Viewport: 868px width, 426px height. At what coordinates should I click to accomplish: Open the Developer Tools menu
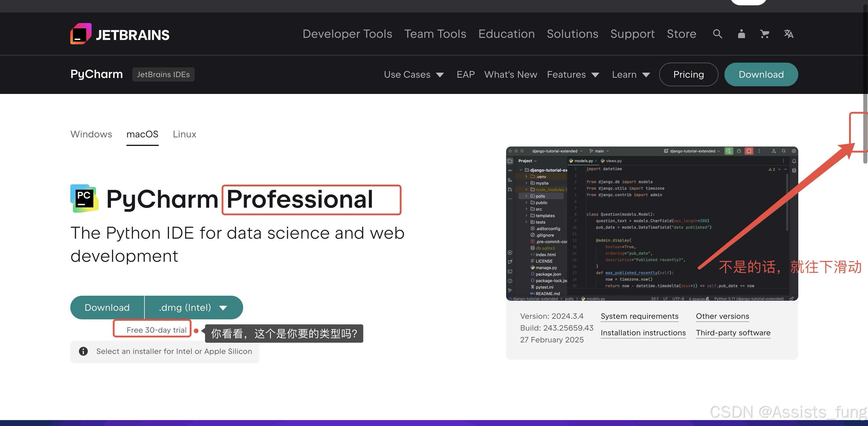pyautogui.click(x=347, y=34)
